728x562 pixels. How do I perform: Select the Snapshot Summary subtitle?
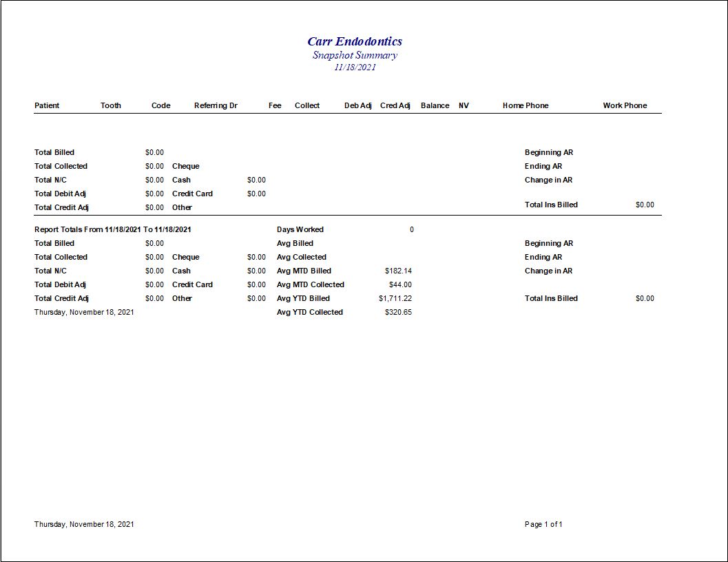click(x=355, y=55)
